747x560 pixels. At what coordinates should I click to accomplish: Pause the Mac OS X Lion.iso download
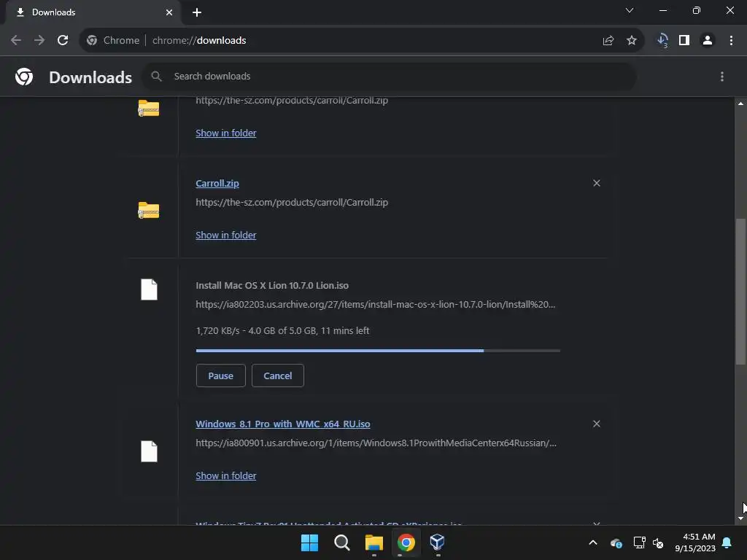(x=220, y=376)
